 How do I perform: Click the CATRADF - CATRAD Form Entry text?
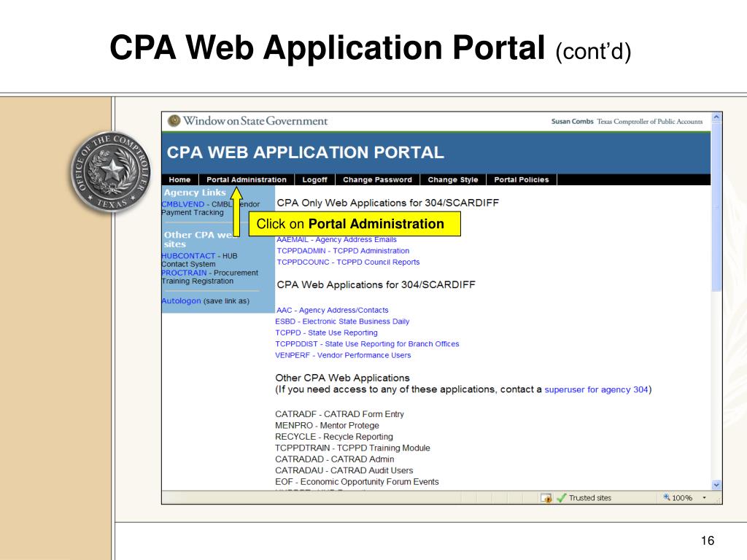339,414
